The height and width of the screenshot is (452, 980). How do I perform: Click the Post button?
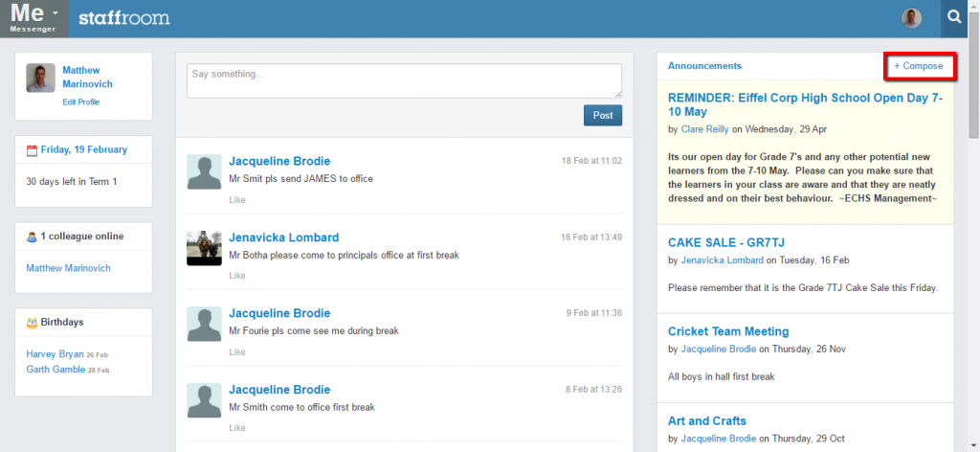[x=603, y=115]
